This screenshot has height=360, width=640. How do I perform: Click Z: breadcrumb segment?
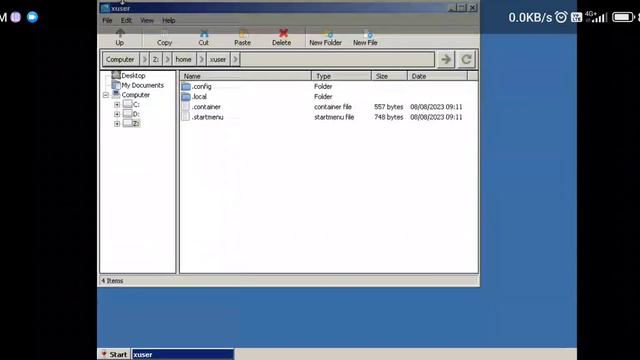pyautogui.click(x=156, y=60)
